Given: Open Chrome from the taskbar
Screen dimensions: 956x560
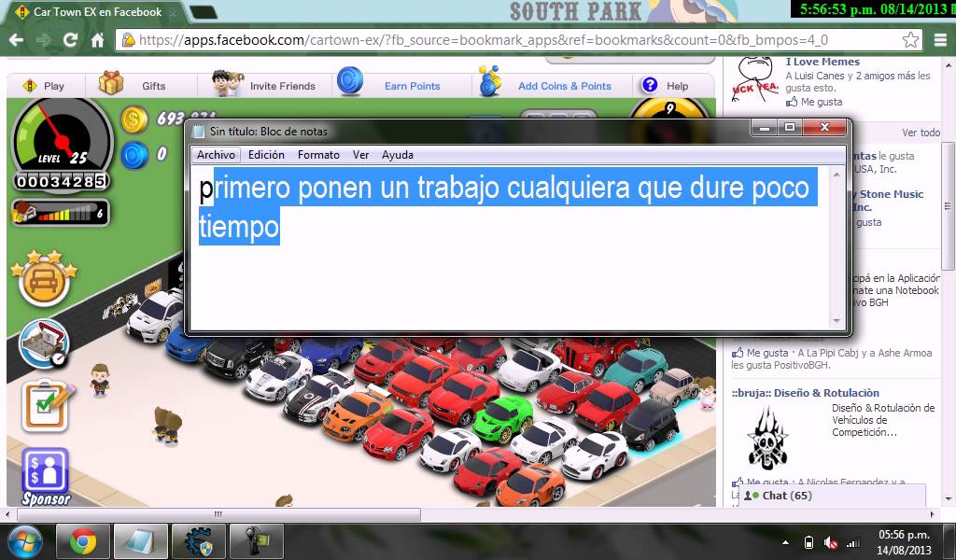Looking at the screenshot, I should pyautogui.click(x=83, y=541).
